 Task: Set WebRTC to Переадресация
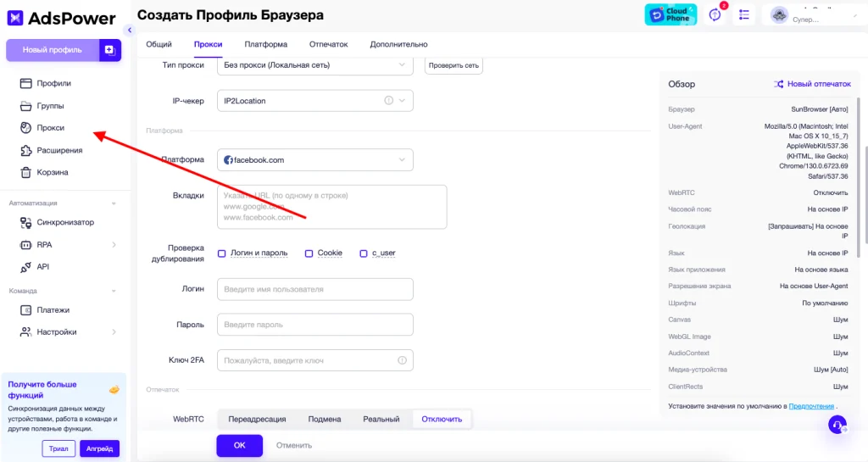click(257, 420)
